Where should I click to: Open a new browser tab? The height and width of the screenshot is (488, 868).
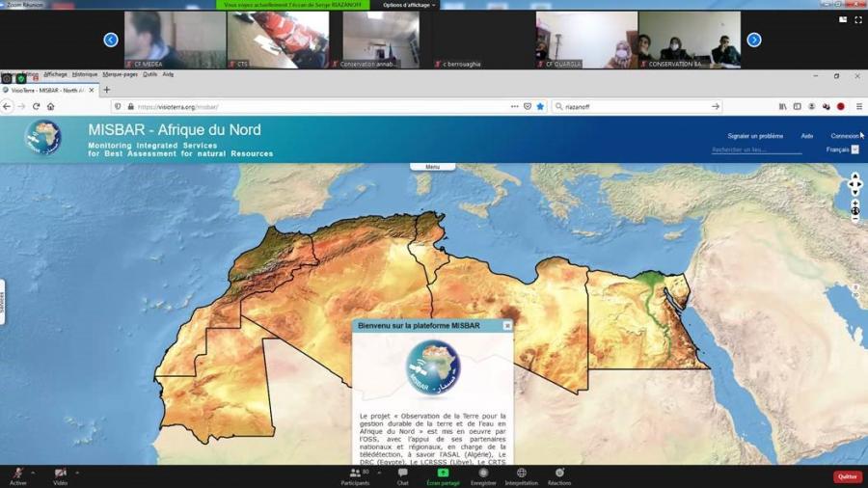(x=106, y=90)
